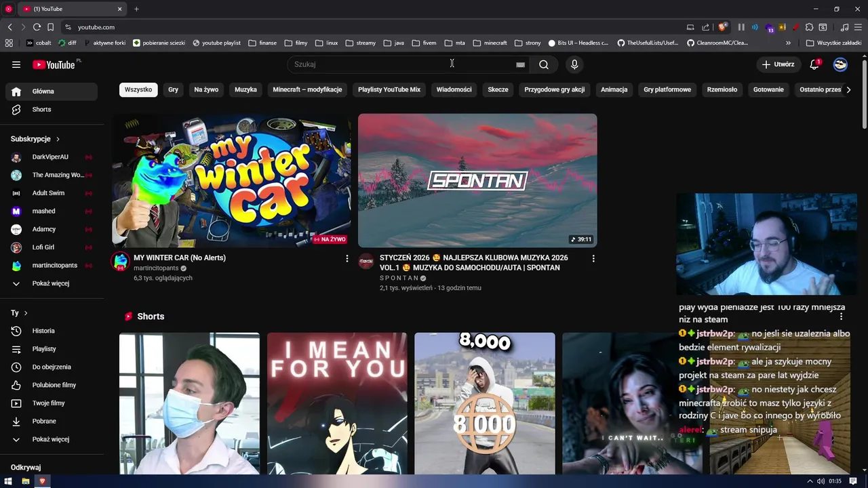Screen dimensions: 868x488
Task: Open Lofi Girl subscription channel
Action: pyautogui.click(x=52, y=247)
